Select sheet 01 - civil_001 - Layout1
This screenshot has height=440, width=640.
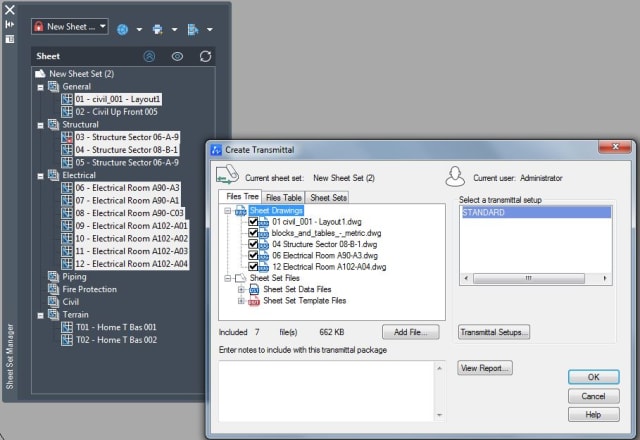pos(118,99)
